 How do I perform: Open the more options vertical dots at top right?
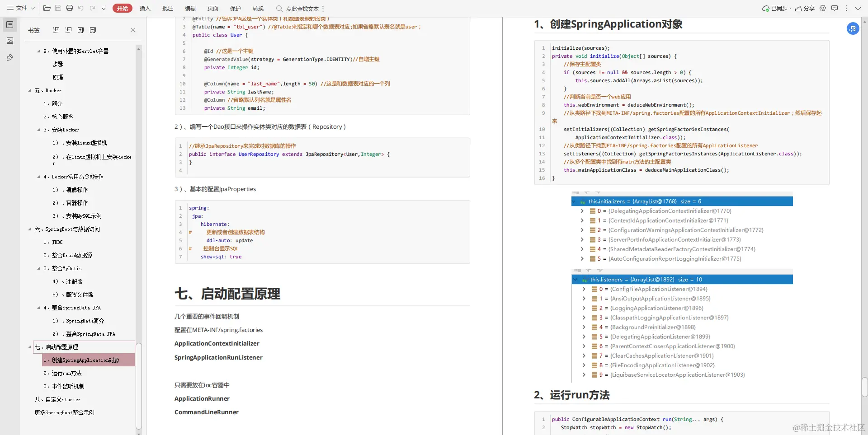pyautogui.click(x=846, y=8)
